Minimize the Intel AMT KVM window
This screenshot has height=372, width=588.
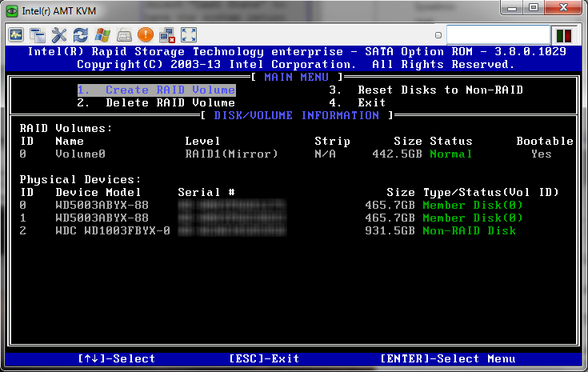click(x=512, y=7)
